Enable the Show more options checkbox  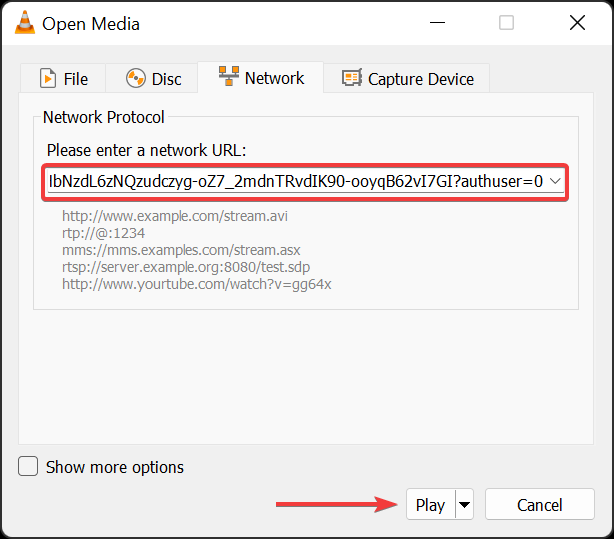coord(28,466)
